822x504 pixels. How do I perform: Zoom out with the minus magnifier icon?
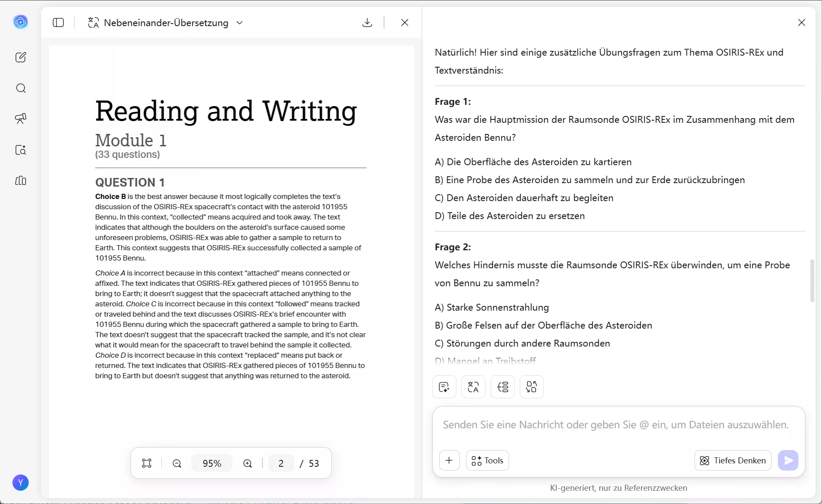pos(177,463)
